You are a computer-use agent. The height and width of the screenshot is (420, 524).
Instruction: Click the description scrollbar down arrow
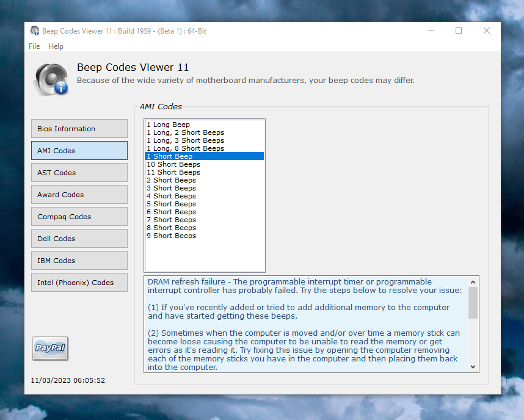click(x=473, y=366)
